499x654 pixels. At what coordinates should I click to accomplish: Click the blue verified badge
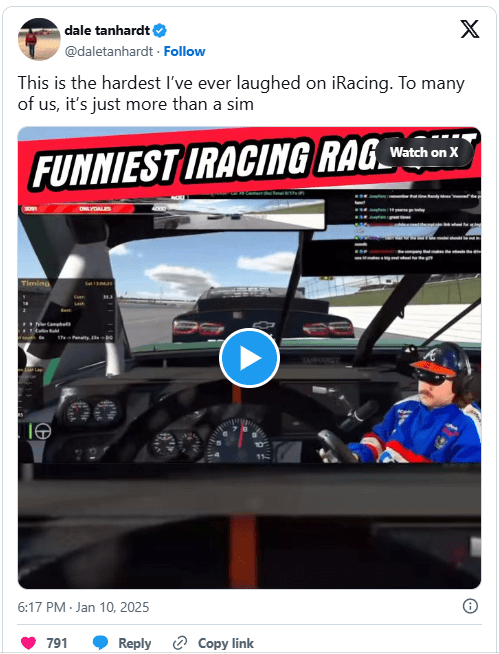(159, 30)
